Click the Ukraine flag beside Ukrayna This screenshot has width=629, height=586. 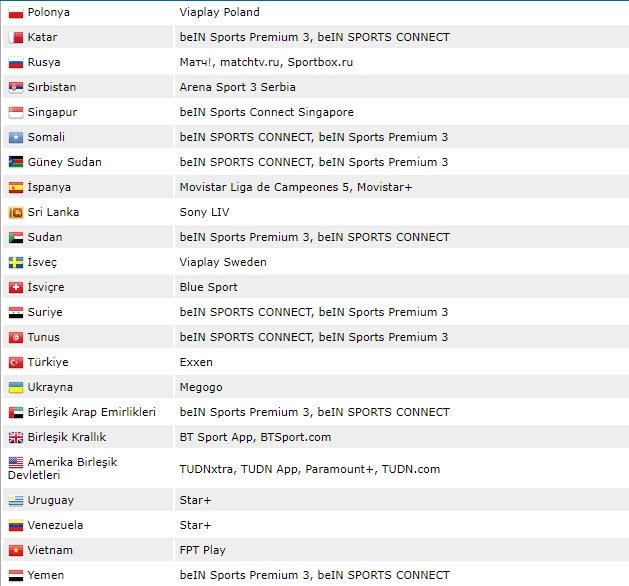coord(15,387)
